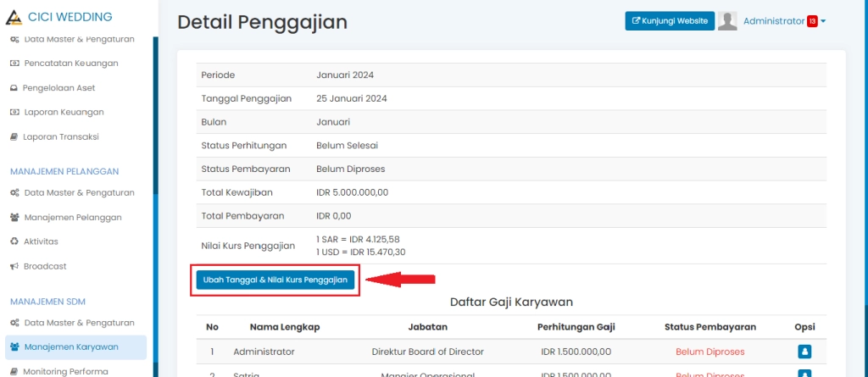
Task: Click Belum Diproses status for Administrator
Action: 709,351
